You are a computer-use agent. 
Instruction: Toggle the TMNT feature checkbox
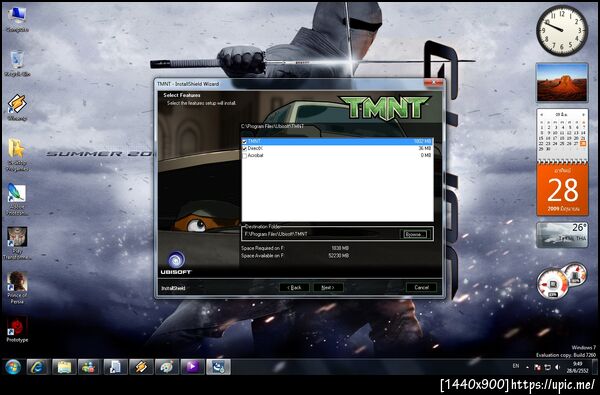click(x=245, y=142)
